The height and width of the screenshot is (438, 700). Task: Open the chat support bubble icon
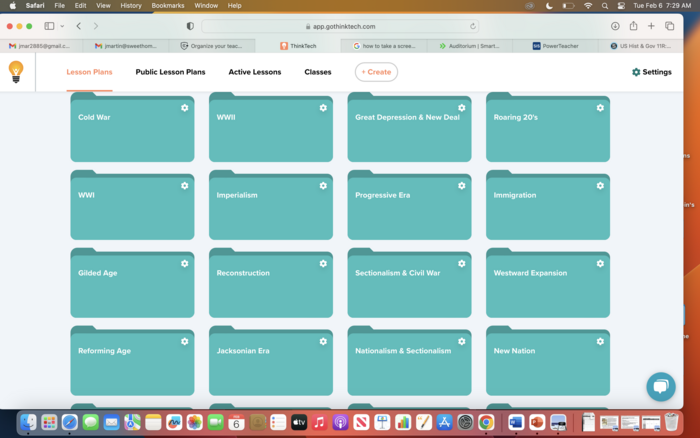click(661, 386)
